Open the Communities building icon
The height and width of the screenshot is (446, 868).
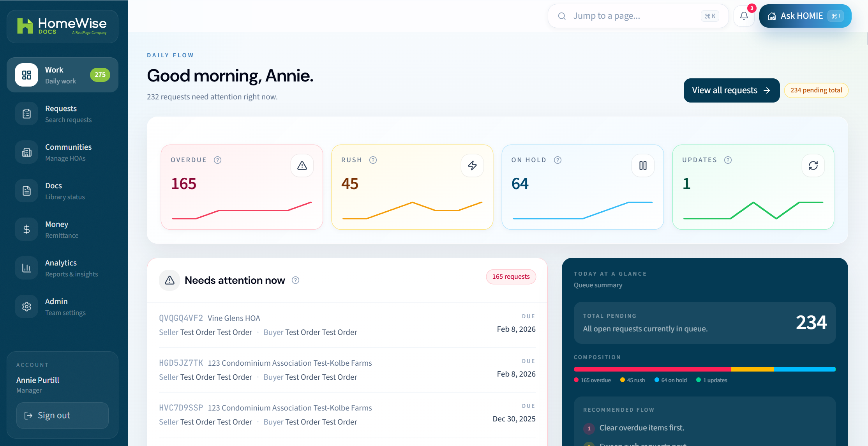(x=26, y=152)
